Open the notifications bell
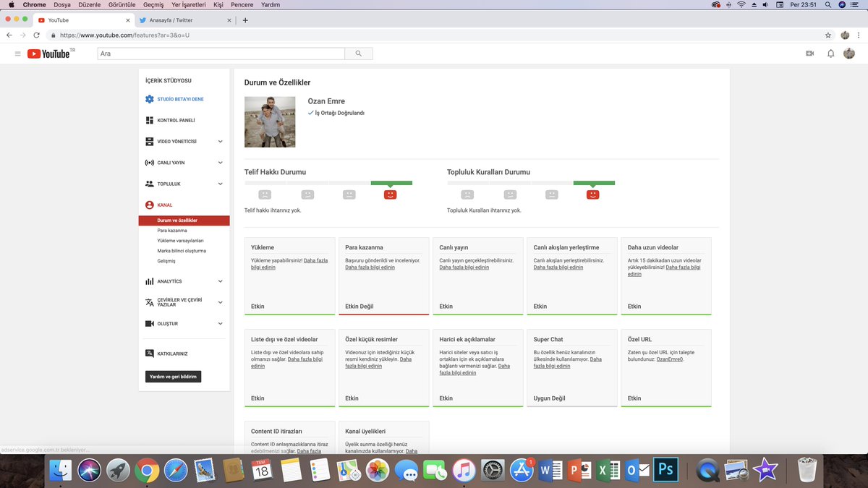Image resolution: width=868 pixels, height=488 pixels. (x=831, y=53)
